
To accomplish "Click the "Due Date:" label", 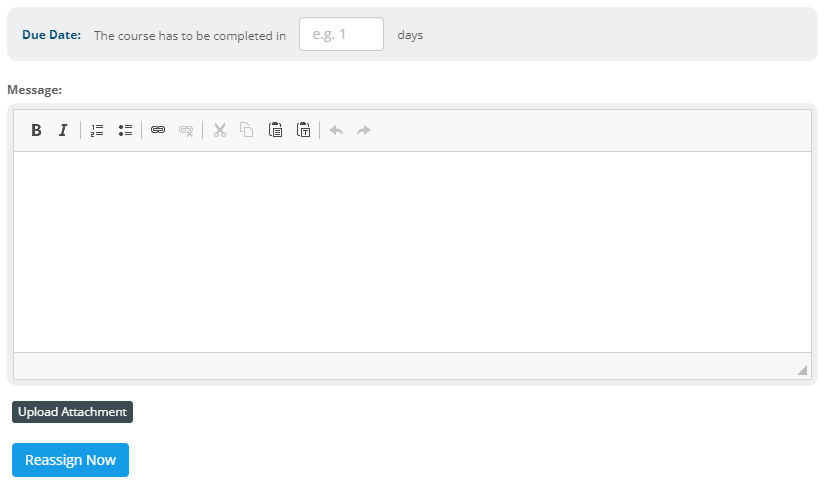I will [x=52, y=35].
